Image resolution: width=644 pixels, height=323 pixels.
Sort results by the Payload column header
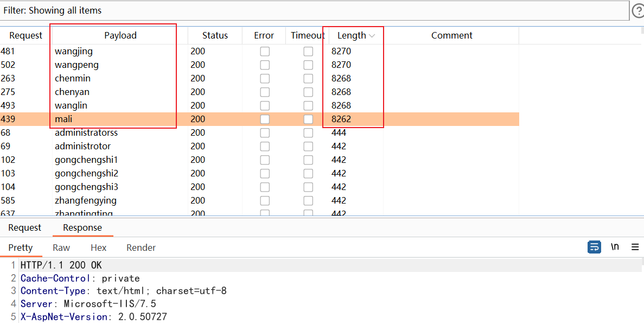pyautogui.click(x=120, y=36)
